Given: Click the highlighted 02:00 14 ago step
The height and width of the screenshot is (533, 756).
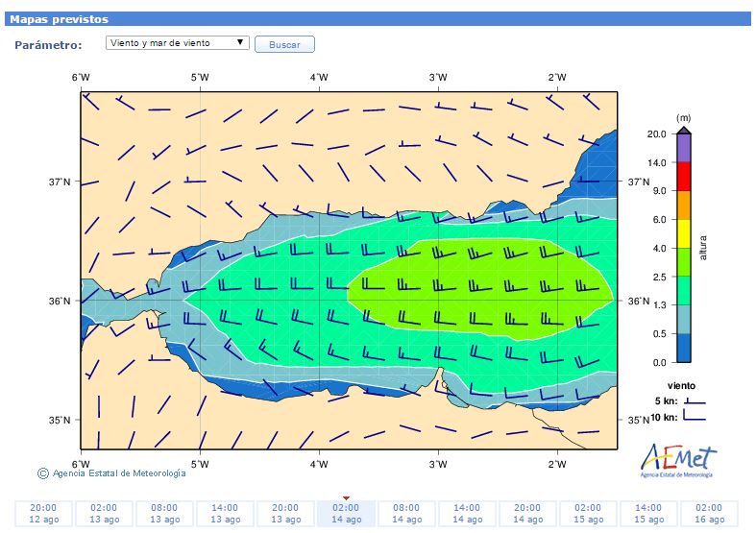Looking at the screenshot, I should [346, 514].
